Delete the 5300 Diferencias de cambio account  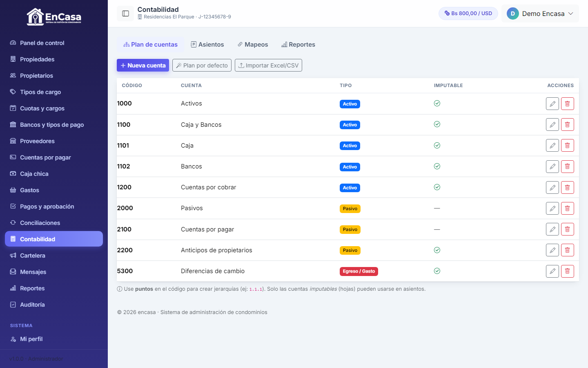point(568,271)
